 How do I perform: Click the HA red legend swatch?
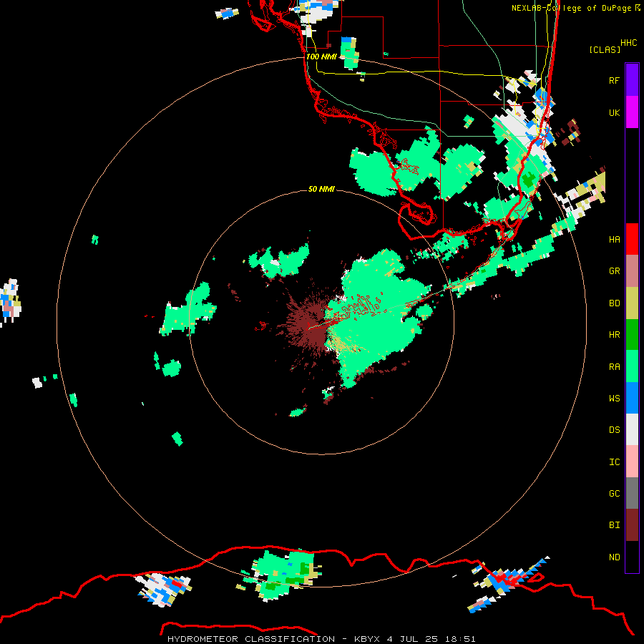(x=632, y=239)
